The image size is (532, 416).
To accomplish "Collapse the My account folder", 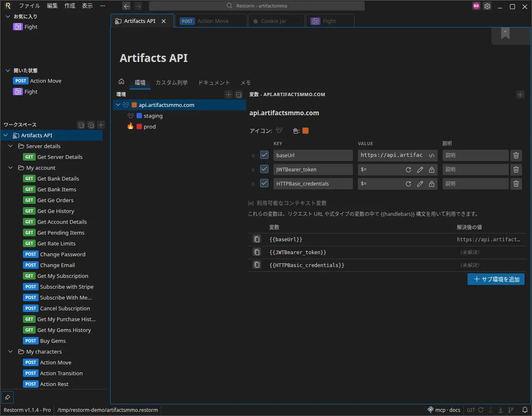I will click(x=11, y=168).
